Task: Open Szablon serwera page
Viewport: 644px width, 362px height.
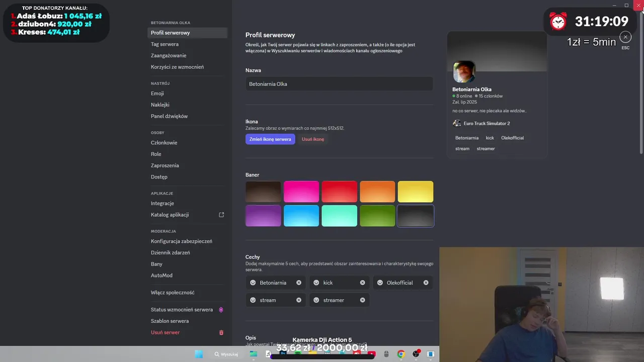Action: (x=188, y=321)
